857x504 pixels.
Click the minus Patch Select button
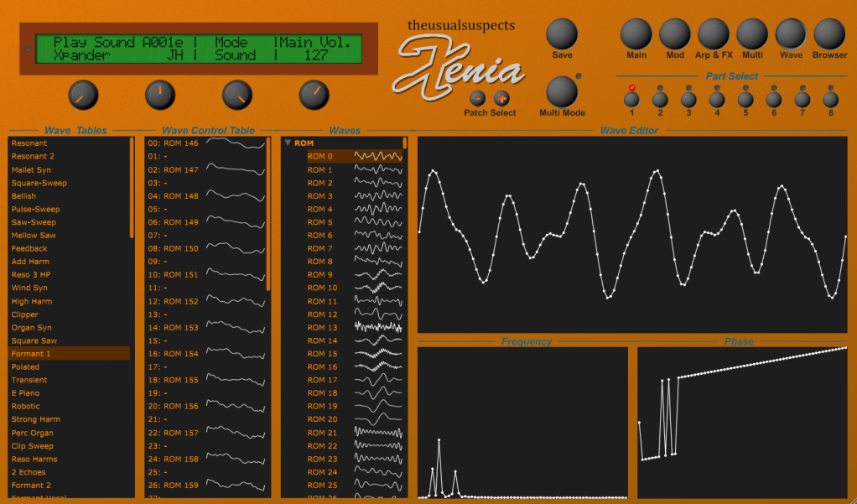tap(477, 97)
